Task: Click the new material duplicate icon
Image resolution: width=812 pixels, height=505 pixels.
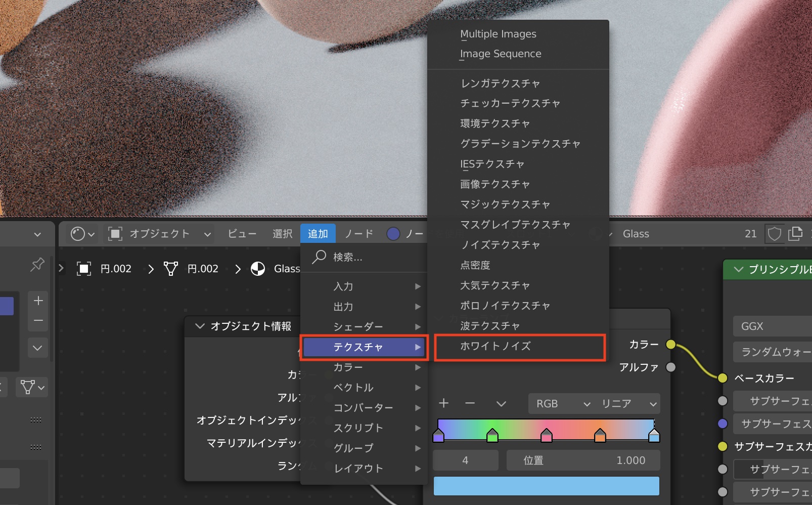Action: (x=795, y=234)
